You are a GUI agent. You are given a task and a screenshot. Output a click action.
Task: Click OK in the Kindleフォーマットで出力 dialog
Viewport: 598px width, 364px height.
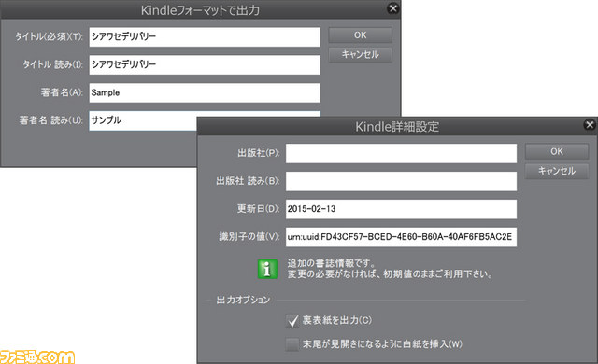tap(360, 35)
